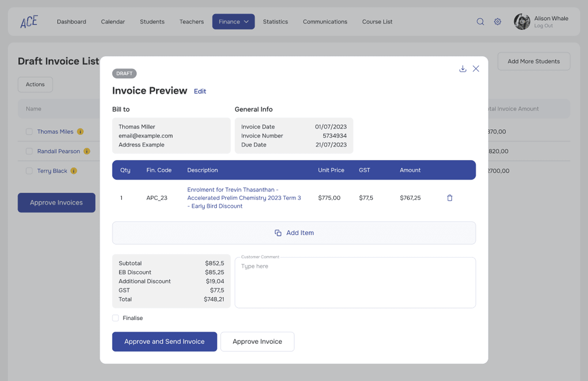Check the box next to Thomas Miles
The width and height of the screenshot is (588, 381).
29,131
